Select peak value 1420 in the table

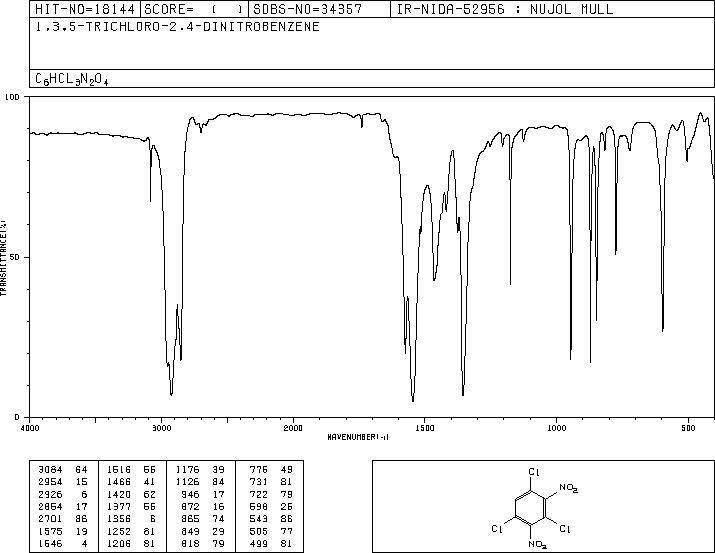119,494
